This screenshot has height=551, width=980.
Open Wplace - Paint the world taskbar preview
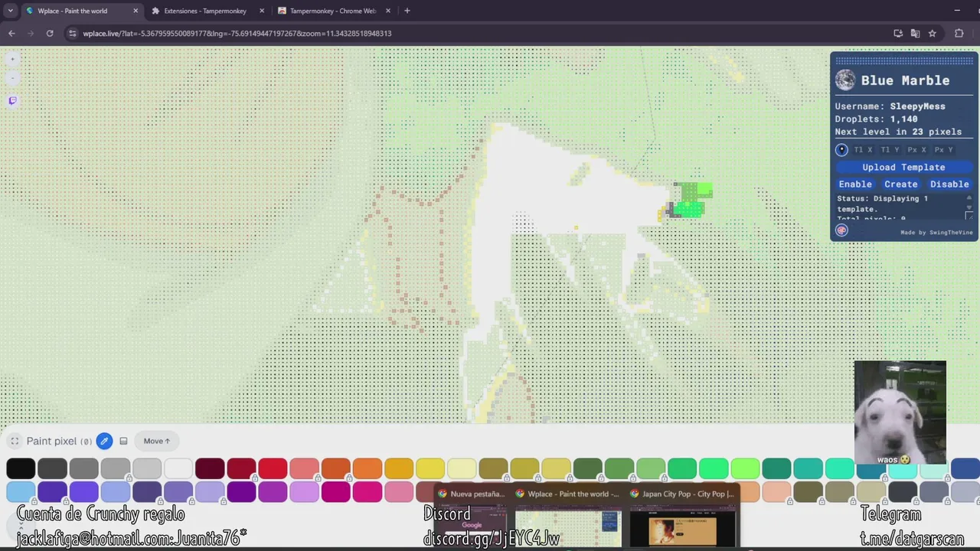tap(567, 517)
